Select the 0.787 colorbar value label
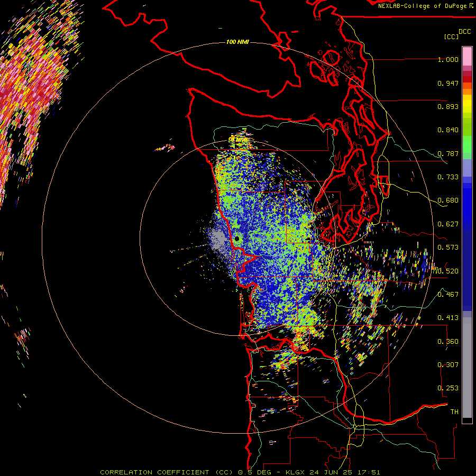The image size is (476, 476). [448, 153]
